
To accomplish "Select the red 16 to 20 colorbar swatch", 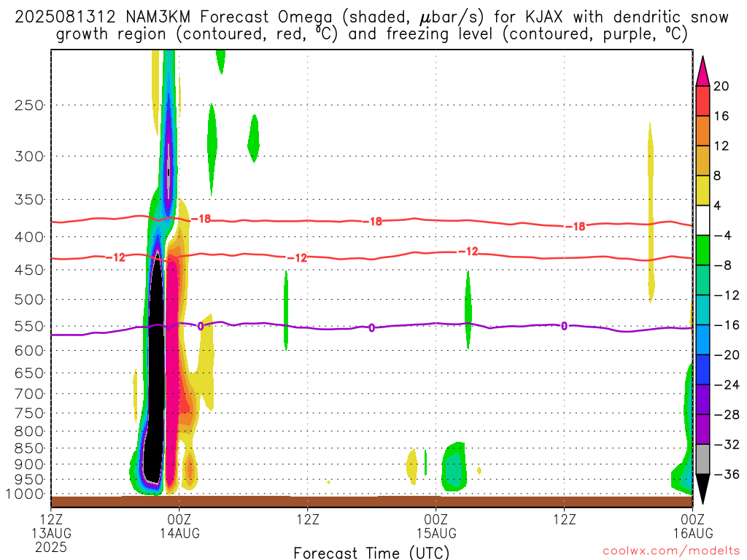I will (x=703, y=101).
